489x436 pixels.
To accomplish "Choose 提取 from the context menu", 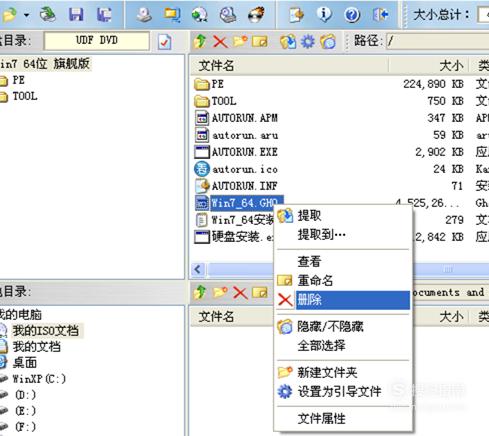I will click(x=343, y=216).
